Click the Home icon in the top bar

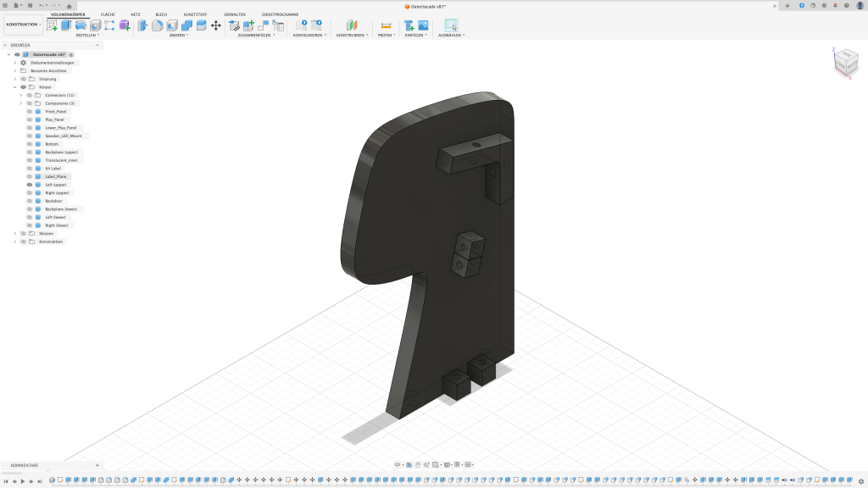(x=70, y=6)
